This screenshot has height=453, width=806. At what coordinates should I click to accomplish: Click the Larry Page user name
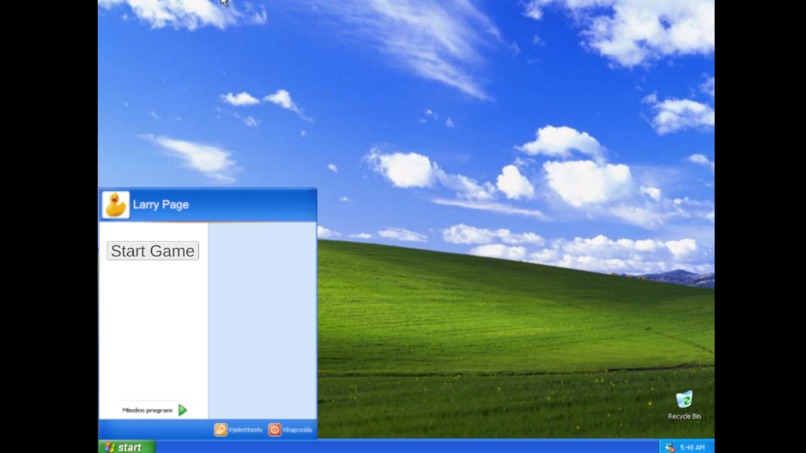(161, 205)
